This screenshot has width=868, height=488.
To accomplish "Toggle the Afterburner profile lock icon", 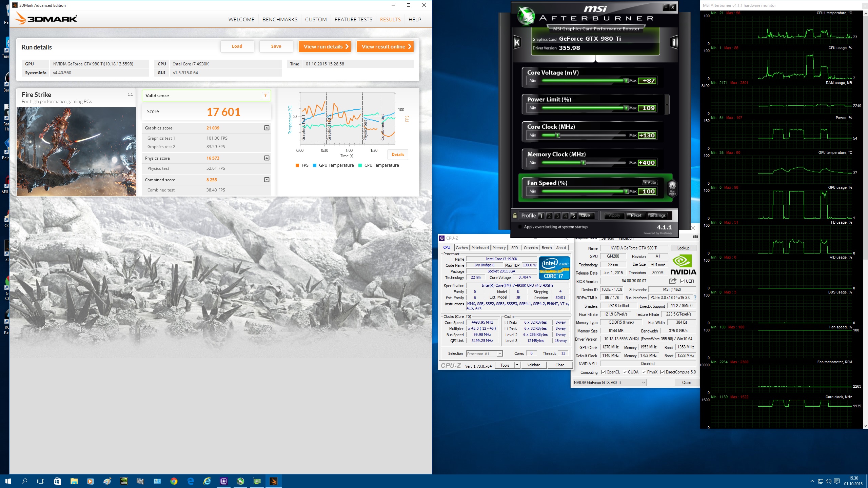I will coord(515,216).
